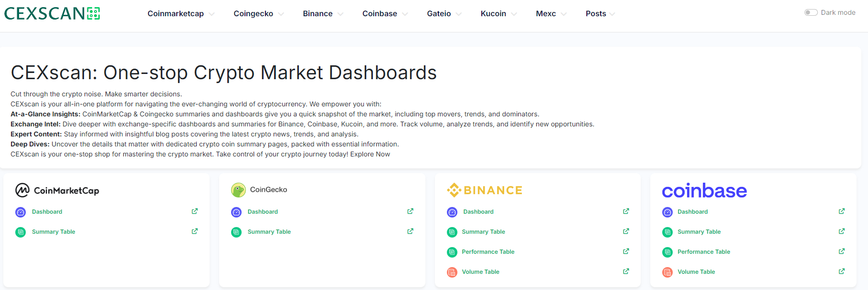Expand the Posts nav dropdown arrow

613,14
